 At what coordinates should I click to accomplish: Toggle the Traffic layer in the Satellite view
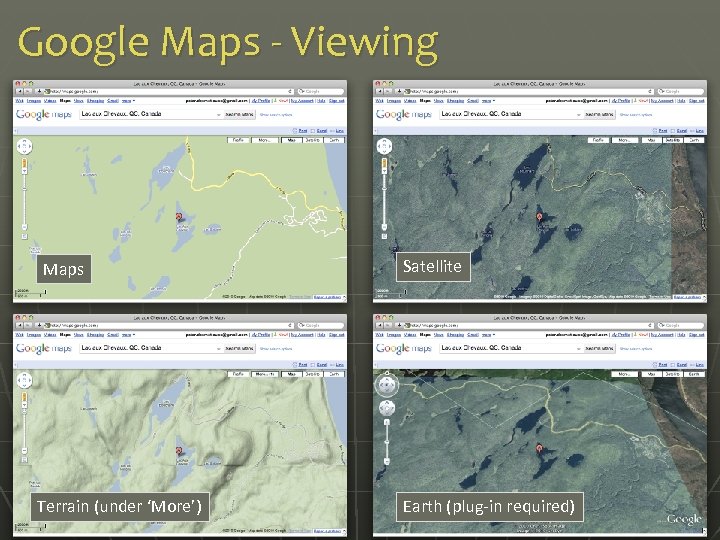pos(598,140)
